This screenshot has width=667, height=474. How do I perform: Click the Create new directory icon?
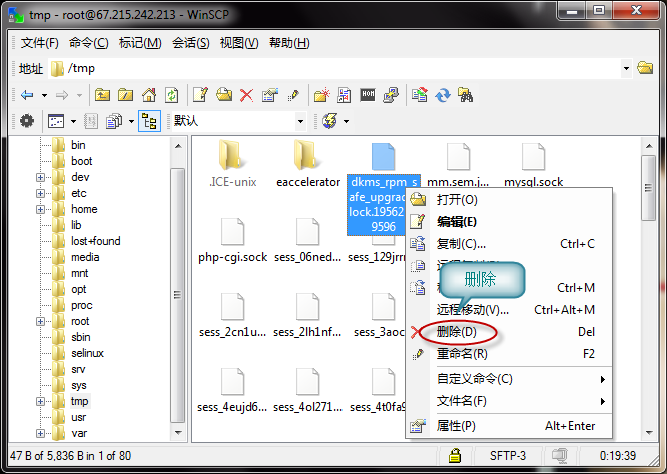click(321, 95)
